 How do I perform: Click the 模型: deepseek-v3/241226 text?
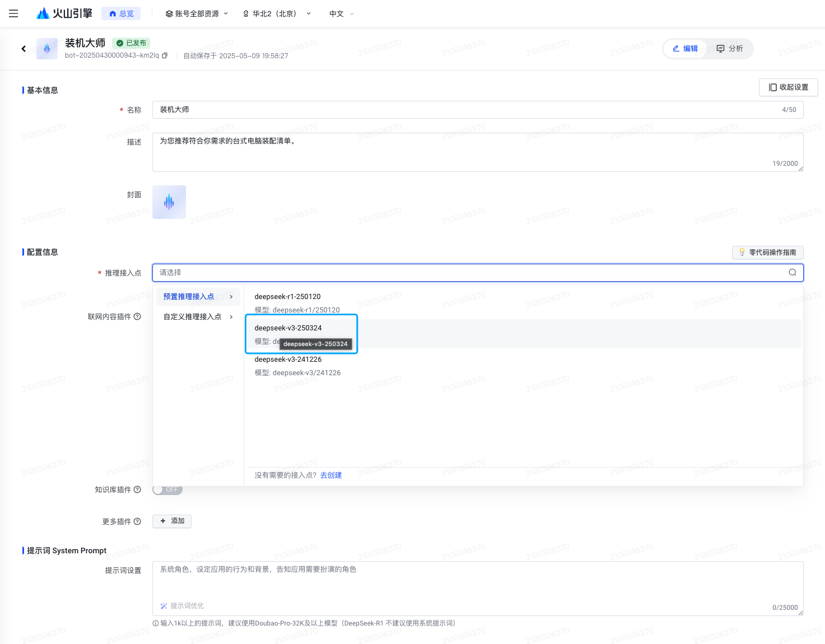(x=297, y=373)
